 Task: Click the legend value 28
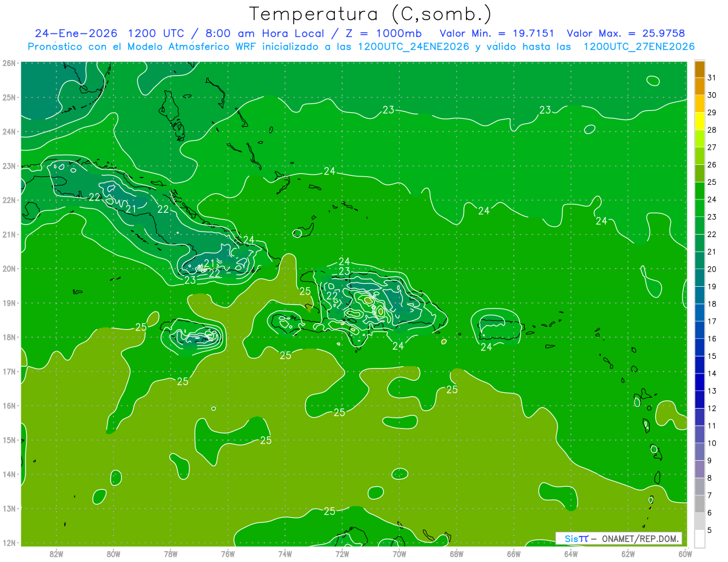(712, 130)
